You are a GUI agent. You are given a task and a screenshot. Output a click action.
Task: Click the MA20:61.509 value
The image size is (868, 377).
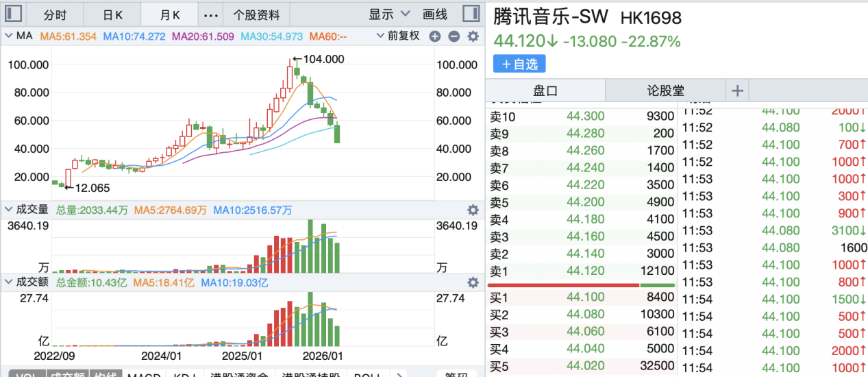203,36
